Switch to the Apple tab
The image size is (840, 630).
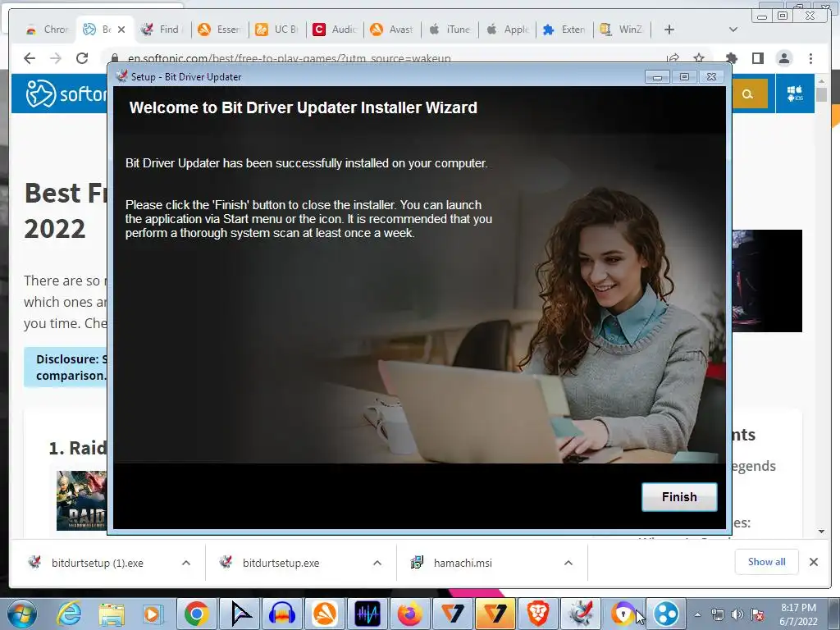[x=507, y=30]
